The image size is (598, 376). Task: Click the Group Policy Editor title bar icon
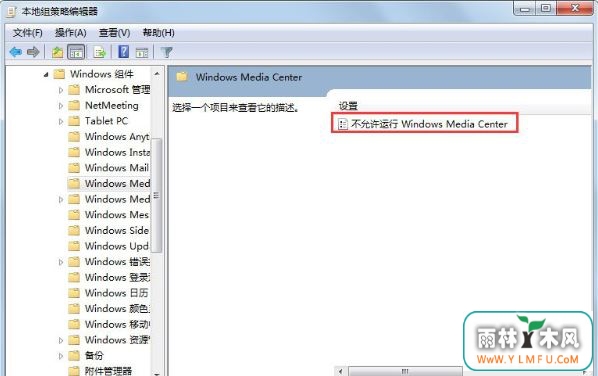click(11, 11)
